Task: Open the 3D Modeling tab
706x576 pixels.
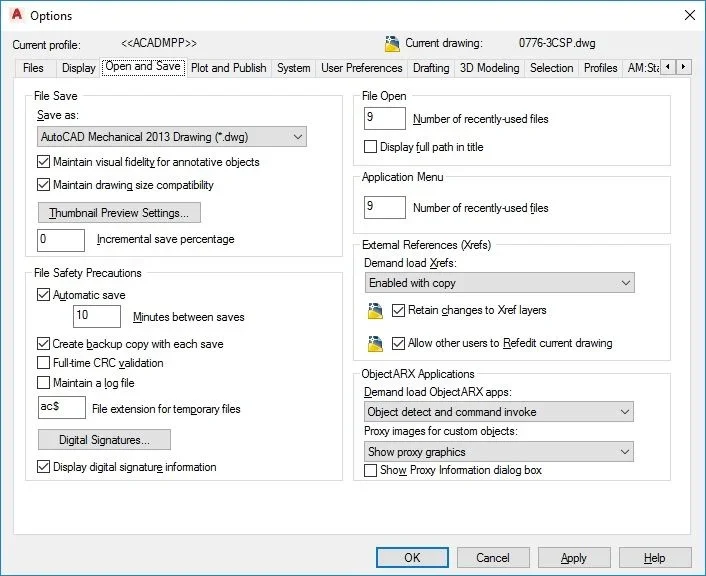Action: [489, 68]
